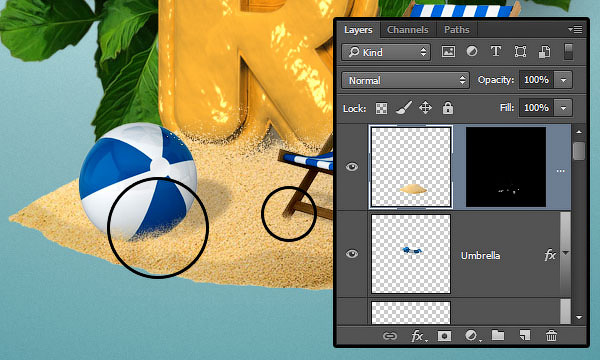
Task: Open the Layers panel flyout menu
Action: [x=575, y=29]
